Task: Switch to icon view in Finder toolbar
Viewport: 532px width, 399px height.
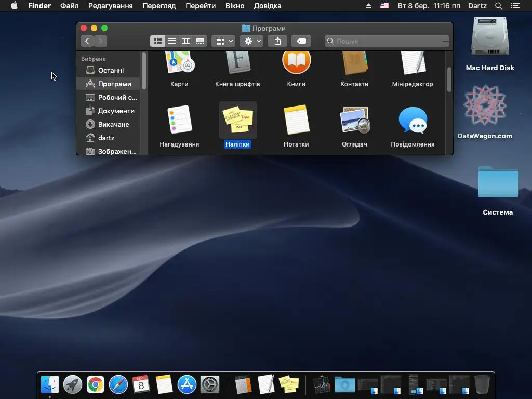Action: click(158, 41)
